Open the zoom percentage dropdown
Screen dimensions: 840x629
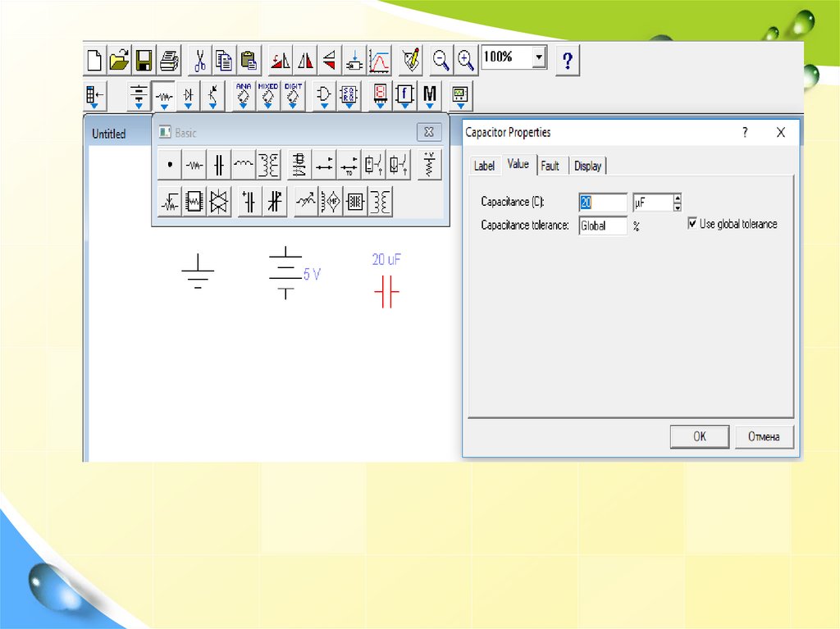point(538,57)
